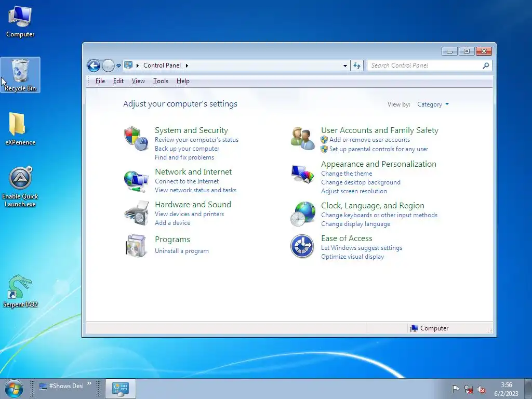The width and height of the screenshot is (532, 399).
Task: Open User Accounts and Family Safety
Action: (x=380, y=130)
